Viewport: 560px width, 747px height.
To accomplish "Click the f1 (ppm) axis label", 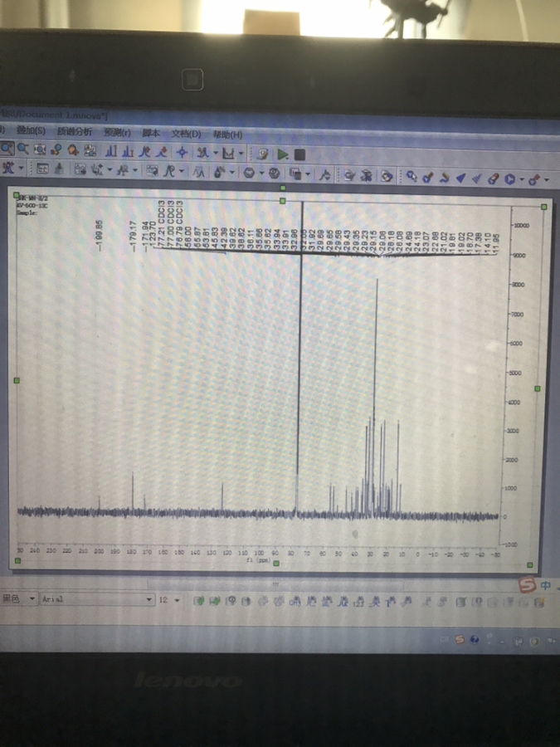I will click(258, 561).
